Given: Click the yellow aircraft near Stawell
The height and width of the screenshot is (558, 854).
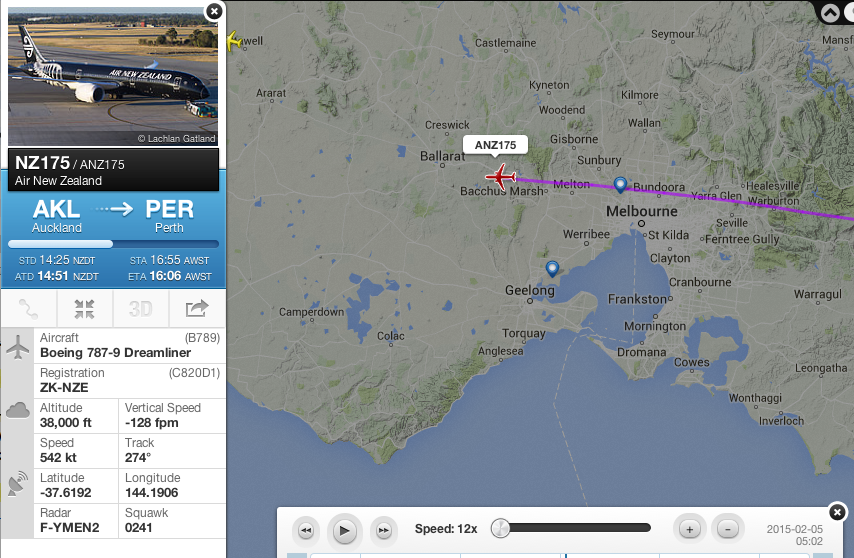Looking at the screenshot, I should 234,40.
